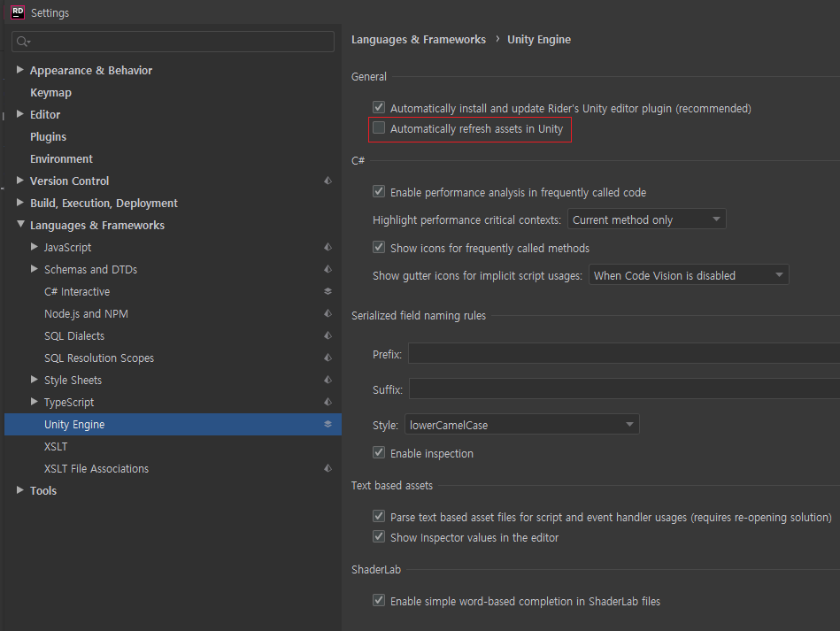Toggle automatic Rider Unity plugin install checkbox
Image resolution: width=840 pixels, height=631 pixels.
379,107
